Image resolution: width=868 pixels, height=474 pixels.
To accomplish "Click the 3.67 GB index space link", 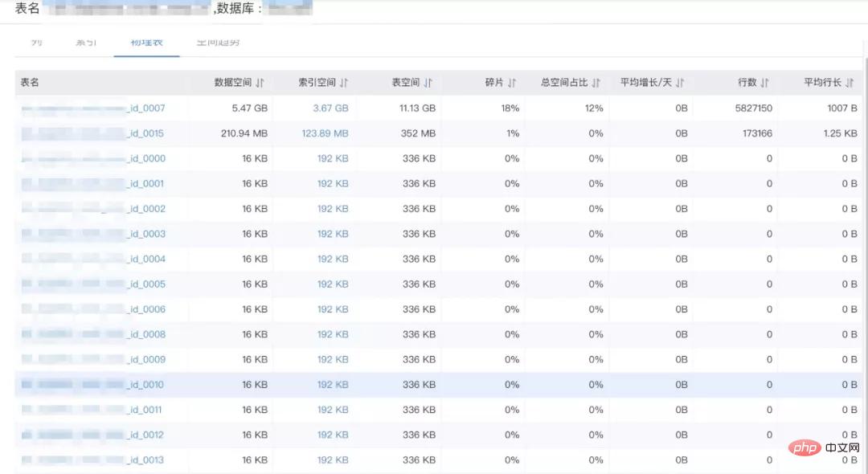I will click(x=330, y=108).
